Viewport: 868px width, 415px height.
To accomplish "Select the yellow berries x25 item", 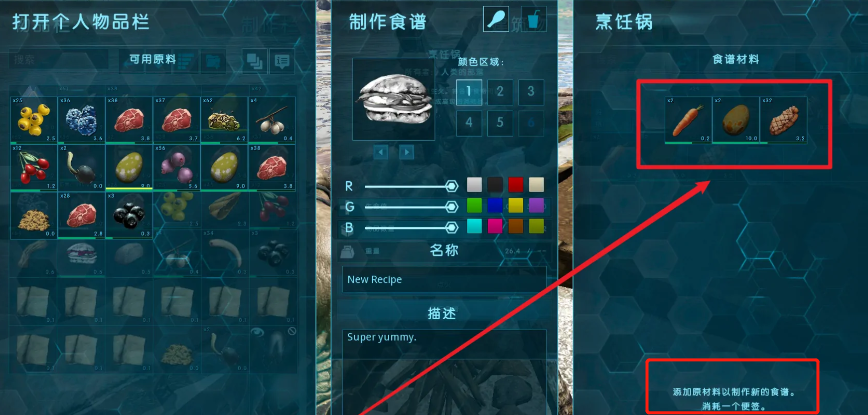I will coord(33,120).
